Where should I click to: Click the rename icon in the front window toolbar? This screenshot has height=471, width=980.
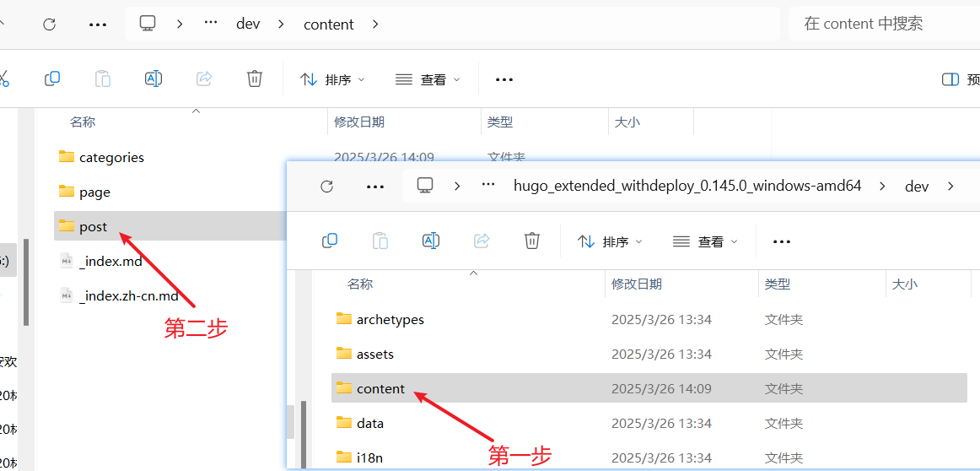click(x=430, y=241)
